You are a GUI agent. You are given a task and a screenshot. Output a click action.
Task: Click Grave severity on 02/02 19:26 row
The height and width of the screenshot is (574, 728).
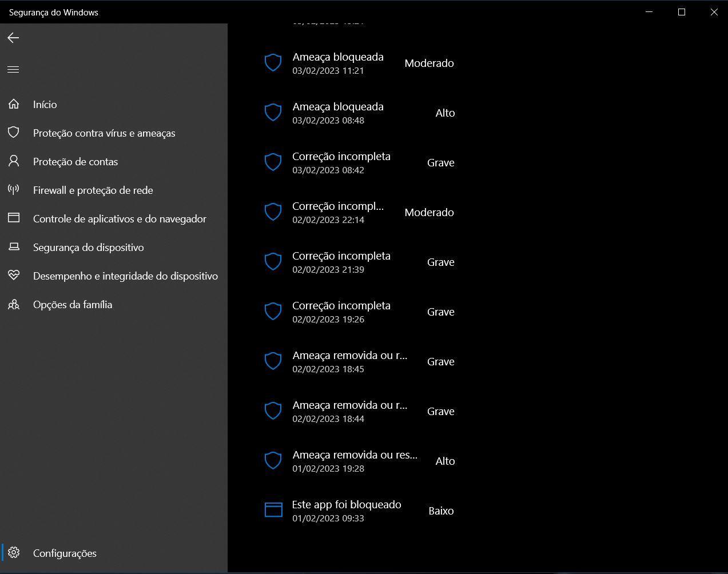pos(441,312)
